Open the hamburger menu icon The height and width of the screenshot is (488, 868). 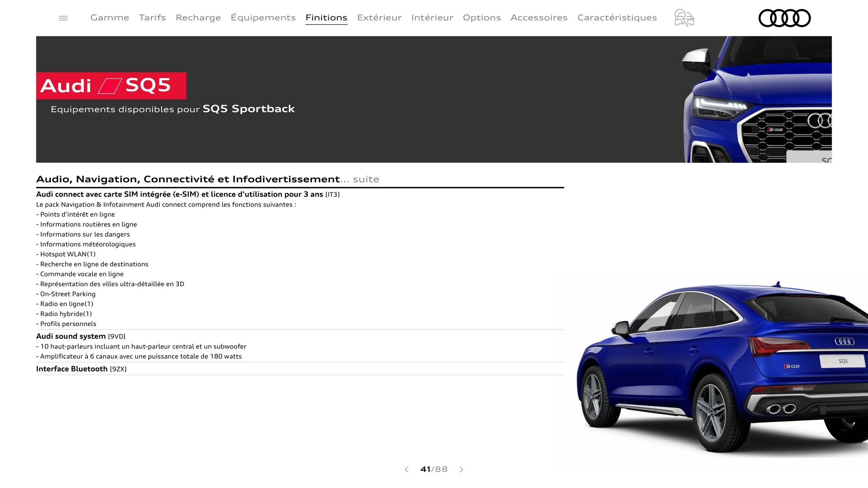(63, 18)
